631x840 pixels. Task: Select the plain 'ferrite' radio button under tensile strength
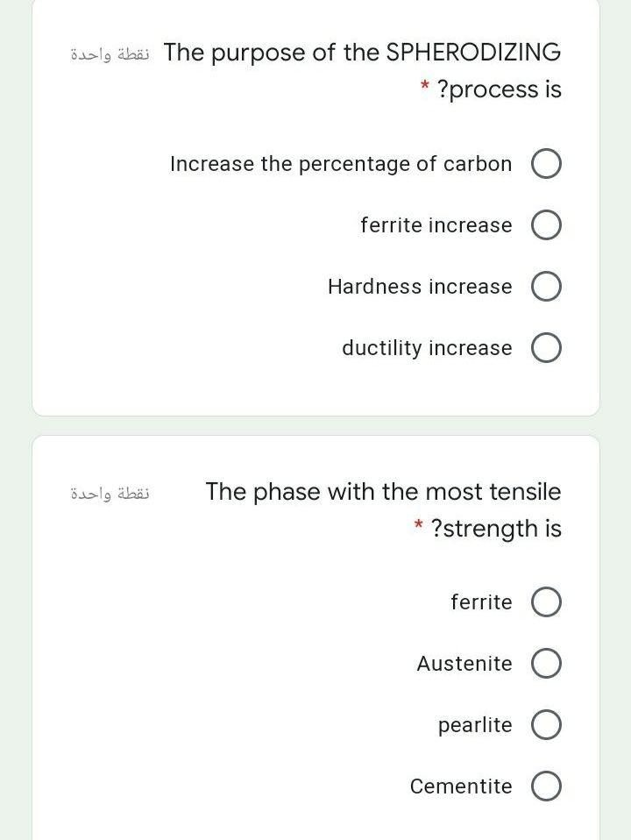click(x=546, y=603)
